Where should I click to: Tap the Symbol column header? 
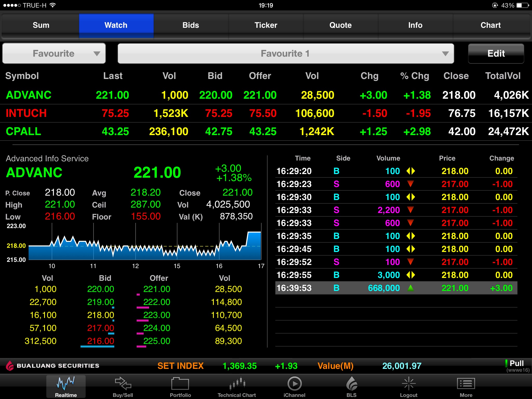[22, 76]
